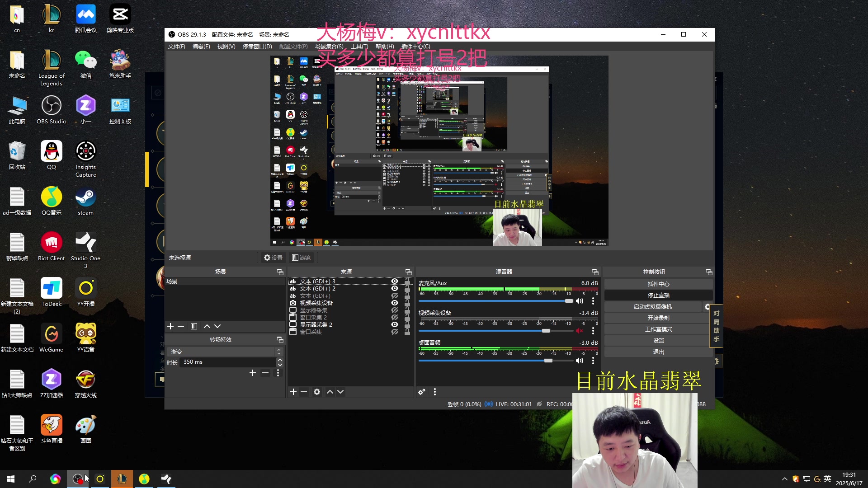Open transition properties three-dot menu
This screenshot has height=488, width=868.
[278, 373]
